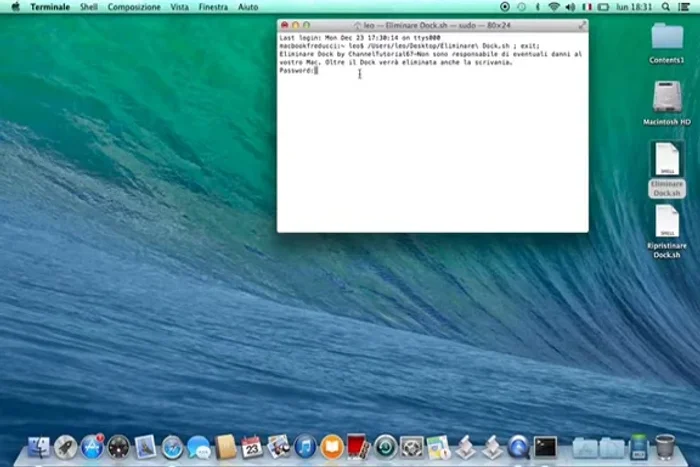Open the Composizione menu
This screenshot has height=467, width=700.
134,7
